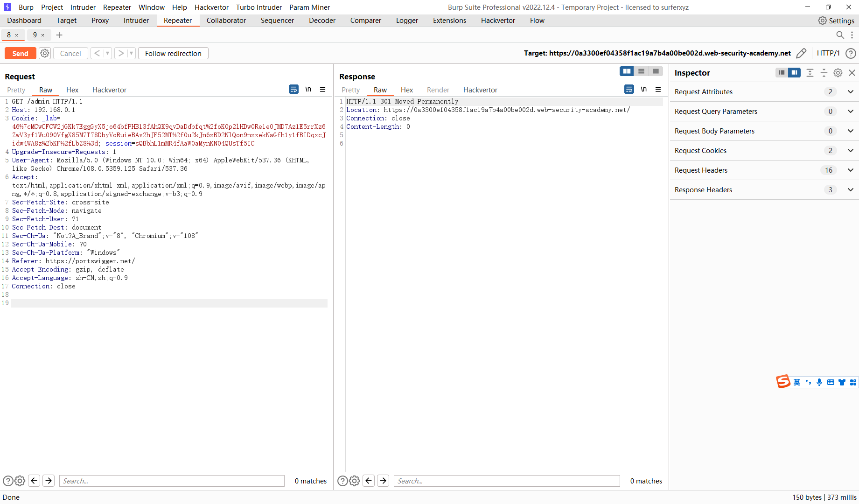Switch request view to Pretty tab
Image resolution: width=859 pixels, height=504 pixels.
click(16, 90)
